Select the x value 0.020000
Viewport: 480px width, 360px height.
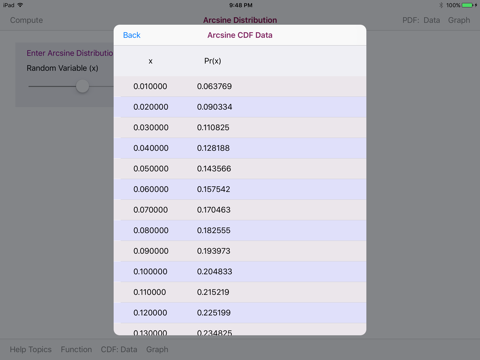(151, 107)
